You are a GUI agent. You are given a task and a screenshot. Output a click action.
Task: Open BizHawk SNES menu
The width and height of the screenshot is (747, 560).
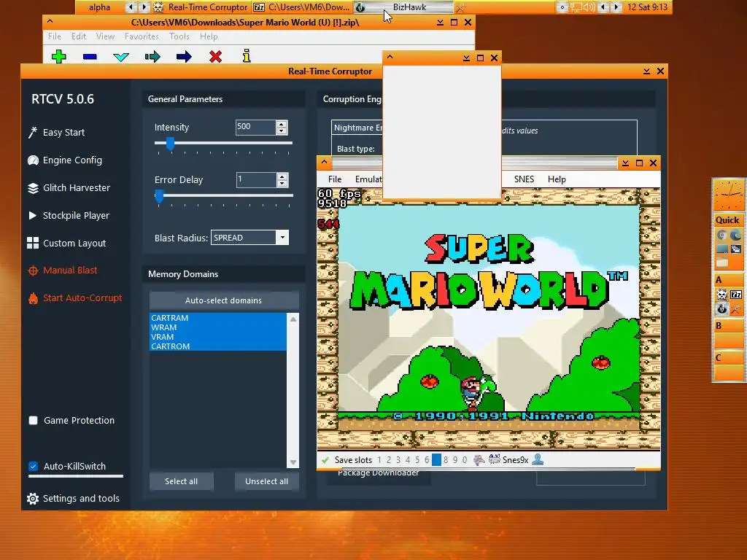pyautogui.click(x=524, y=179)
